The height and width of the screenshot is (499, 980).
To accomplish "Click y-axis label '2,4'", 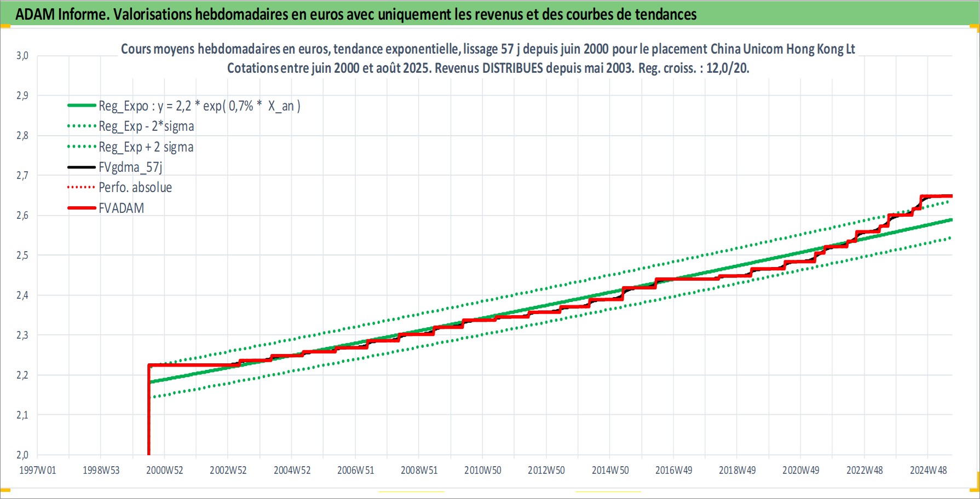I will 22,295.
